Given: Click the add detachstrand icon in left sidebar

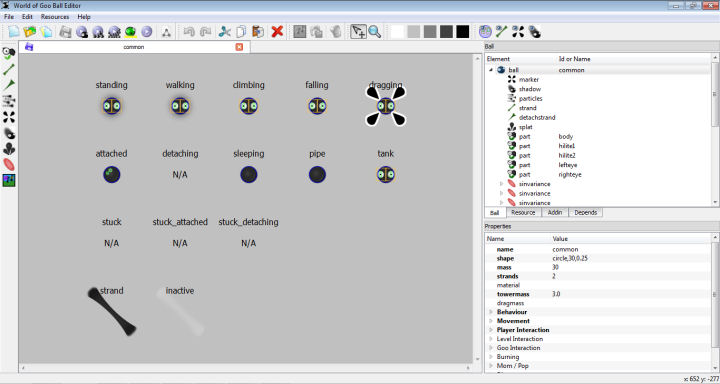Looking at the screenshot, I should [x=9, y=85].
